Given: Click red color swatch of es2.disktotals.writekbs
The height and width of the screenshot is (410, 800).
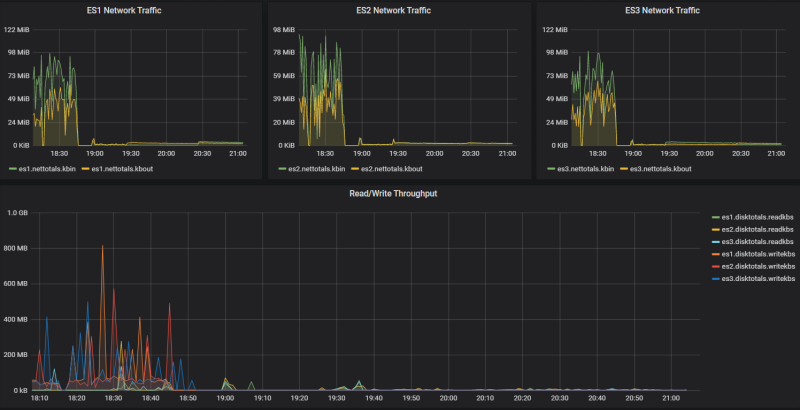Looking at the screenshot, I should [x=715, y=266].
